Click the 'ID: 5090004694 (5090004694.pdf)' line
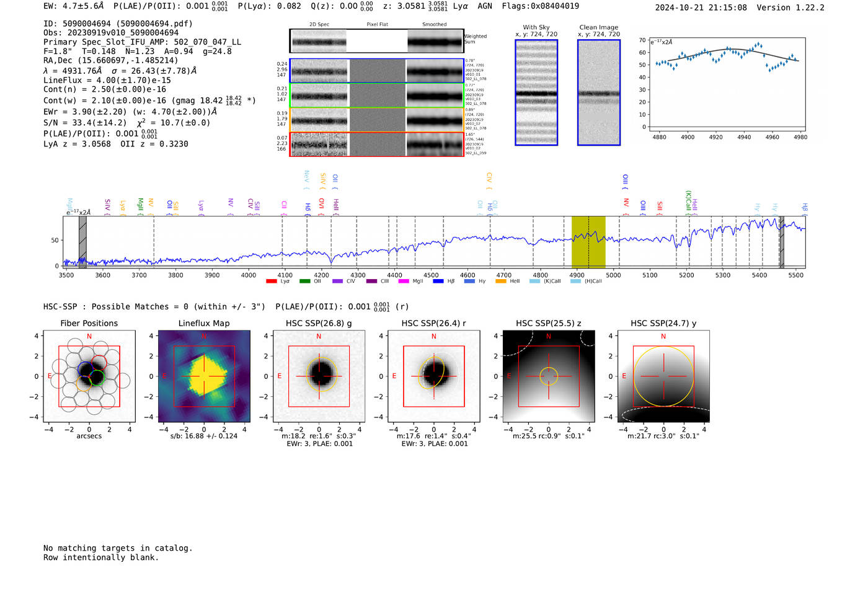This screenshot has width=868, height=591. pyautogui.click(x=118, y=24)
